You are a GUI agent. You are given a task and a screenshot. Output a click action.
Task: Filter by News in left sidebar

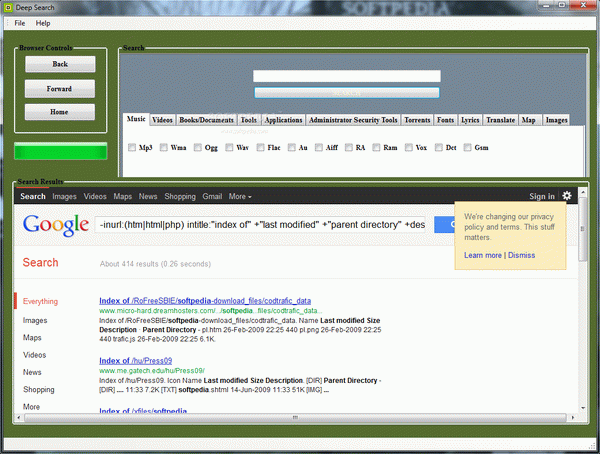[x=32, y=372]
